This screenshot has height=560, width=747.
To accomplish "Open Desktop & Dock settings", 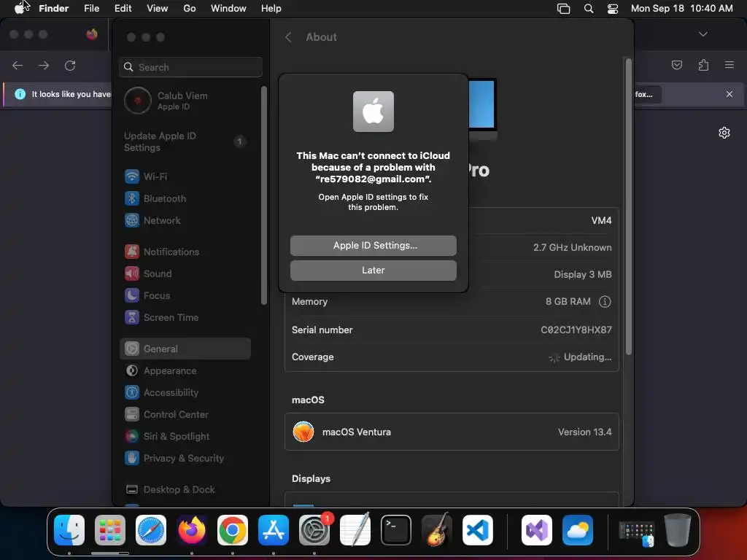I will coord(185,489).
